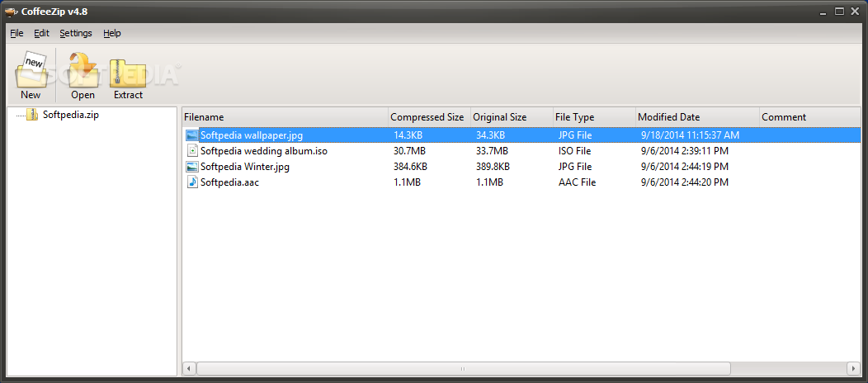
Task: Click the music note icon of Softpedia.aac
Action: (192, 182)
